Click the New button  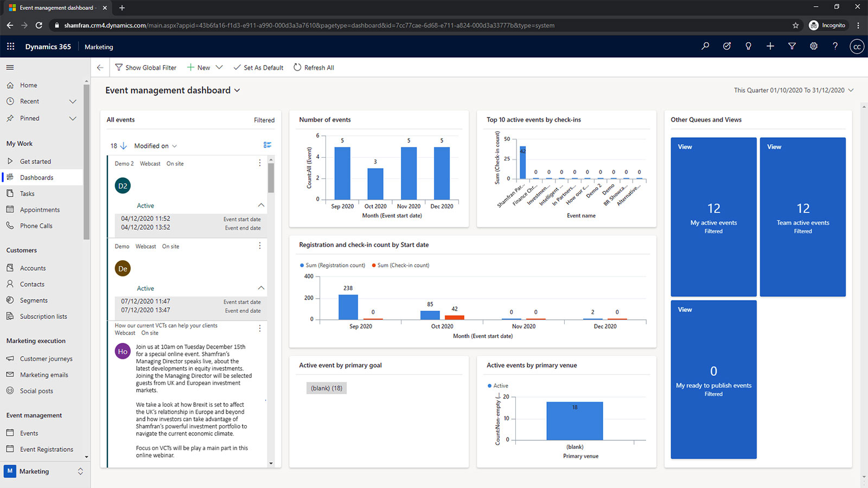199,68
